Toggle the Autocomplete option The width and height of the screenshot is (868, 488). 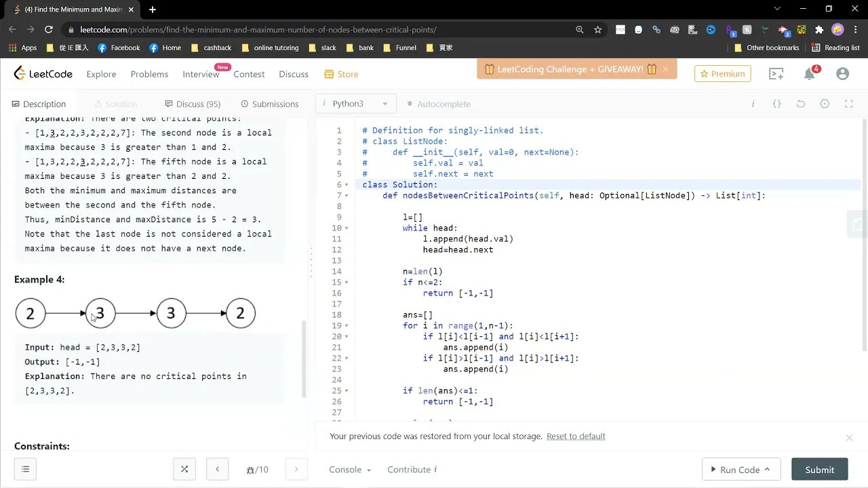[x=439, y=104]
